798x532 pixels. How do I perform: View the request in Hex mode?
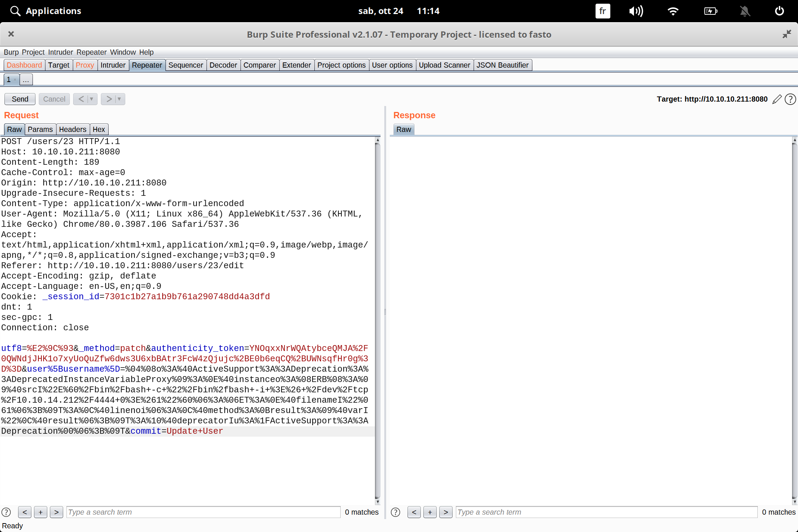click(x=99, y=129)
